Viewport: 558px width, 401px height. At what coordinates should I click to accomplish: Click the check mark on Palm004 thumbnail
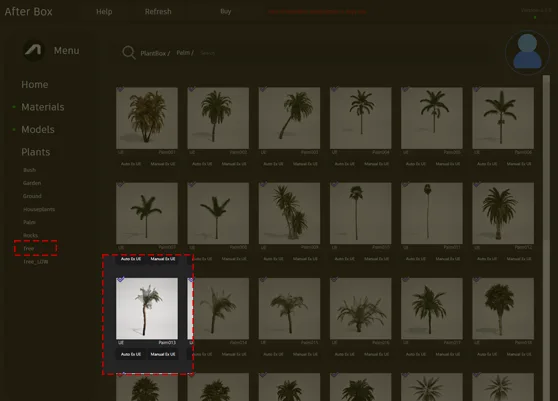point(334,89)
